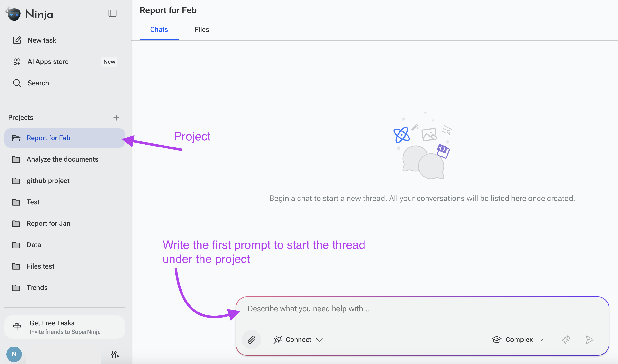Click the New task pencil icon

[17, 40]
